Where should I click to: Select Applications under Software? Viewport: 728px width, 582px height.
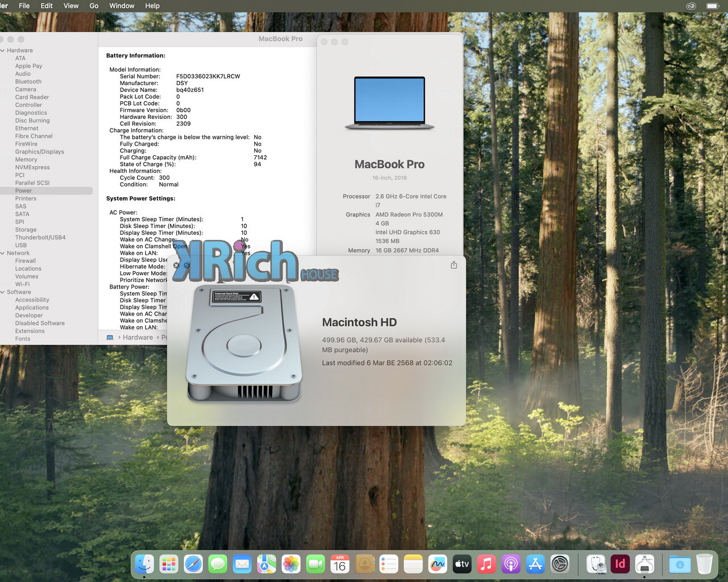(x=32, y=308)
